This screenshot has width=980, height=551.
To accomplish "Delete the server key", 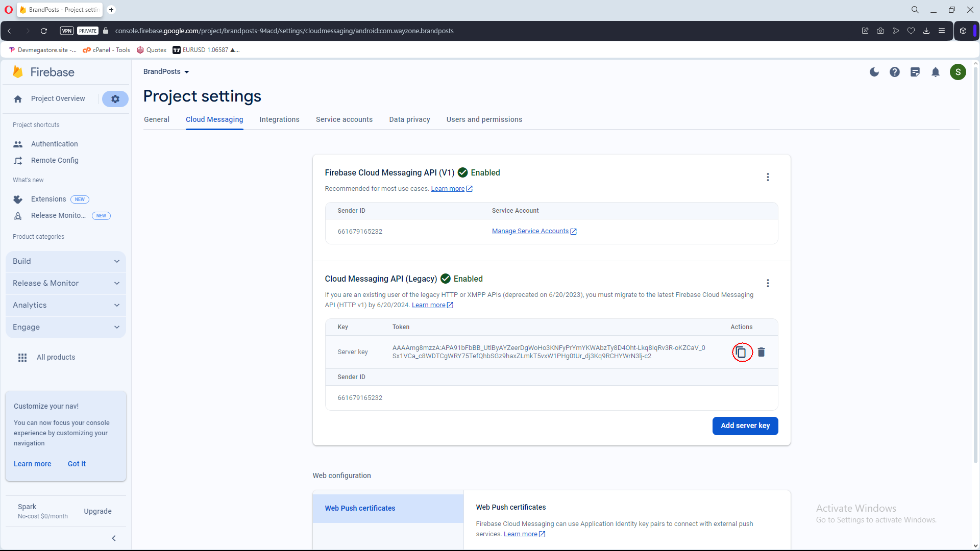I will 761,352.
